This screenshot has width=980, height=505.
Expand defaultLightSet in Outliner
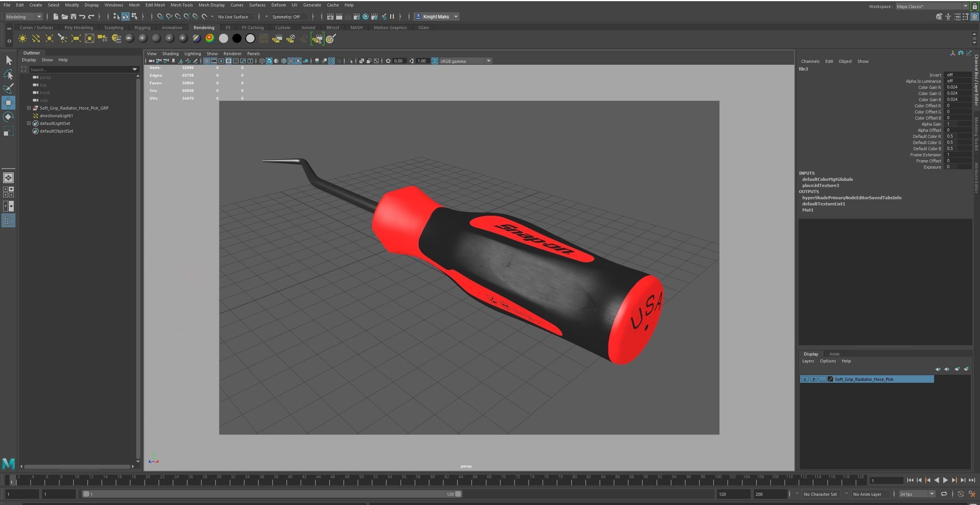tap(29, 123)
